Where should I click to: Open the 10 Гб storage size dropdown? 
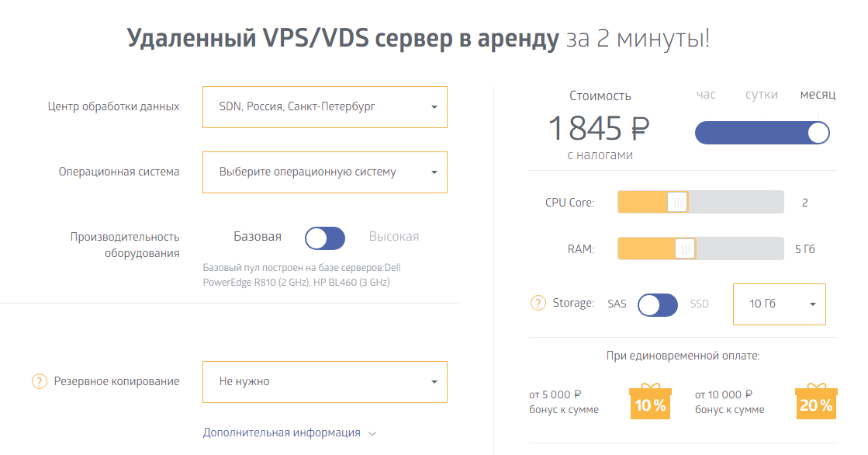(779, 304)
